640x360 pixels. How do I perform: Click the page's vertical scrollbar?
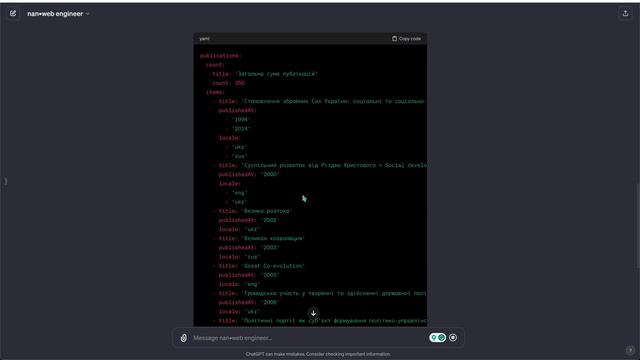pyautogui.click(x=637, y=227)
